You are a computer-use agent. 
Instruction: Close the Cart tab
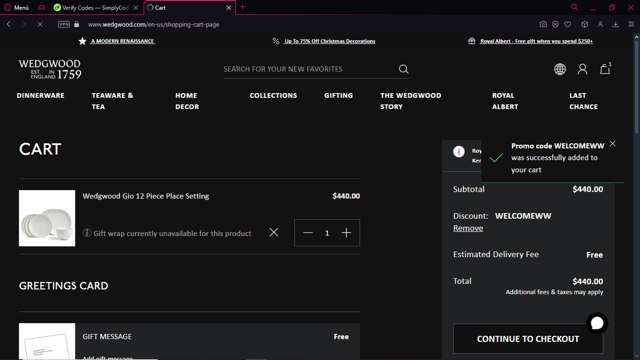point(228,7)
